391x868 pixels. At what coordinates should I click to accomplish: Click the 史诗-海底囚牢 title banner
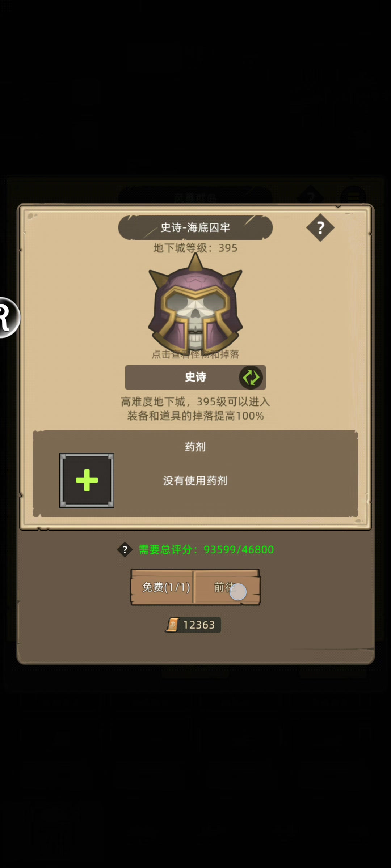click(x=195, y=227)
